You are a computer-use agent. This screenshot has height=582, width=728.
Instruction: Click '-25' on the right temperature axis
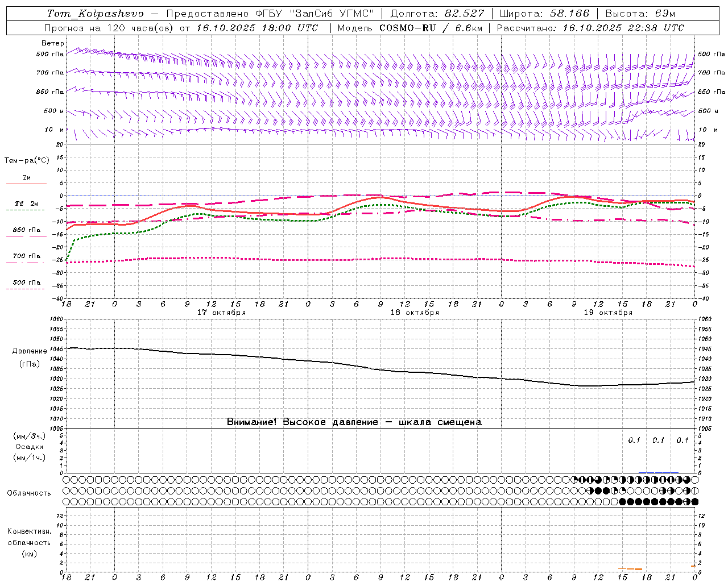coord(703,260)
